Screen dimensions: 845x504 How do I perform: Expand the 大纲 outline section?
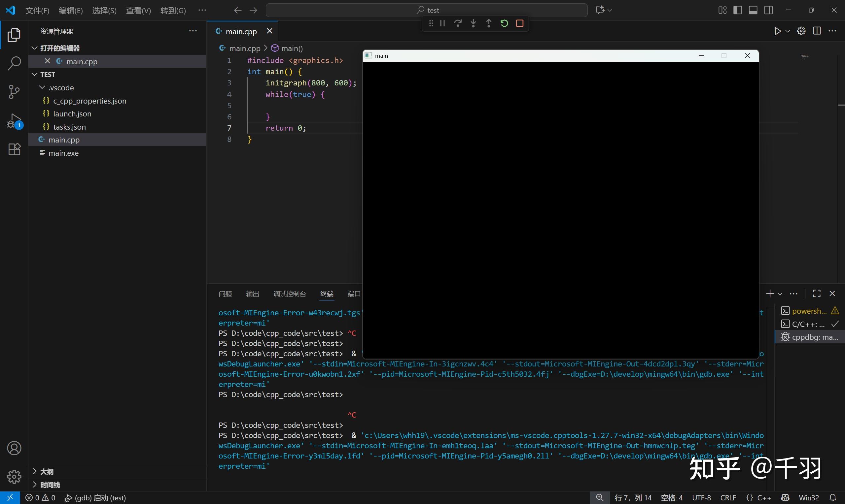[47, 471]
